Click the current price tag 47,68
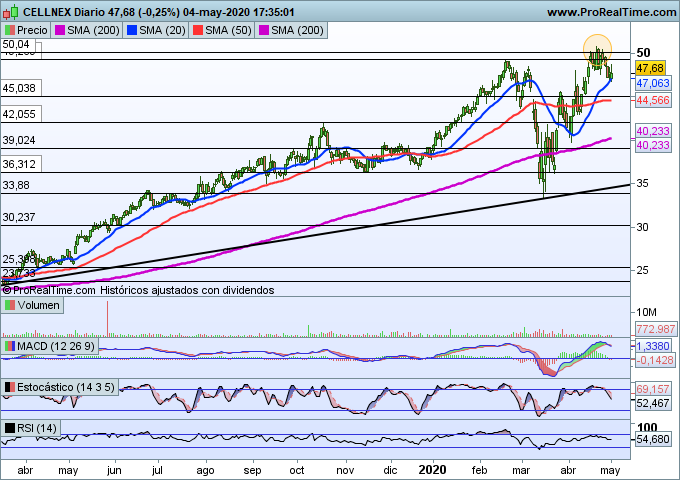This screenshot has height=480, width=680. pos(650,68)
